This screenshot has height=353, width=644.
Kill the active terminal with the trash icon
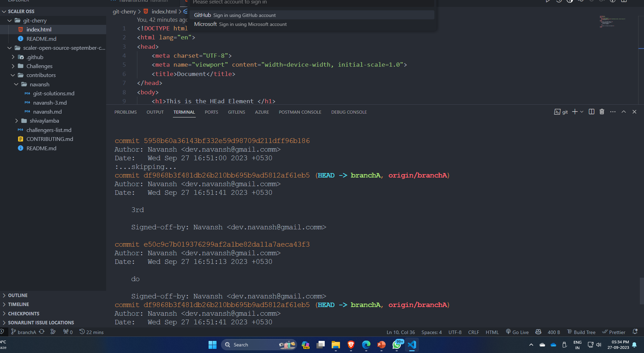click(x=602, y=112)
